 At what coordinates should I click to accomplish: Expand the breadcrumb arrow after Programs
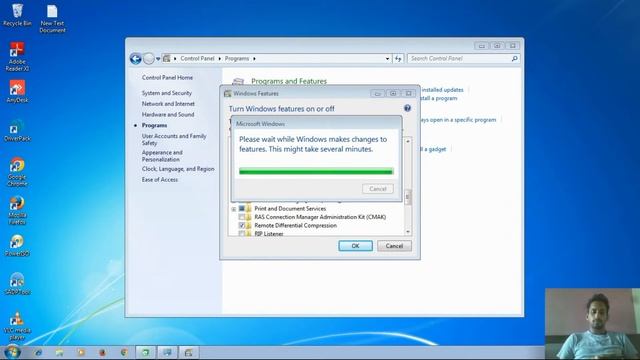(254, 59)
